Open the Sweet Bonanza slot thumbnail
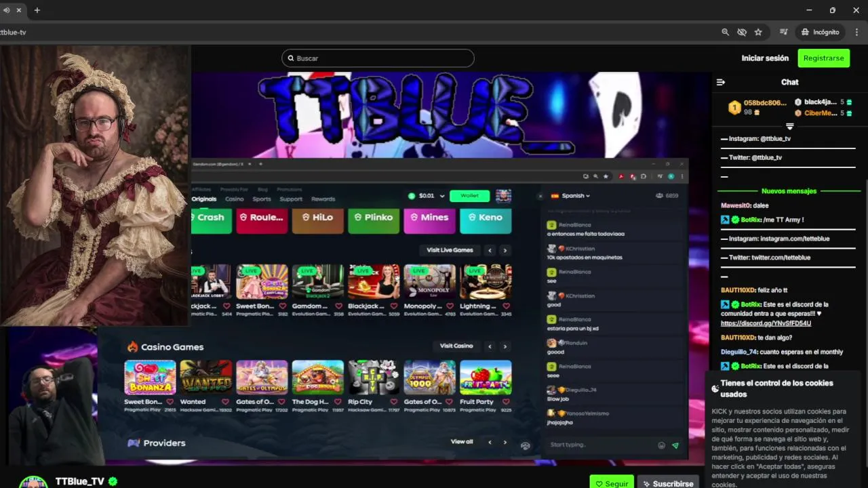 click(150, 378)
